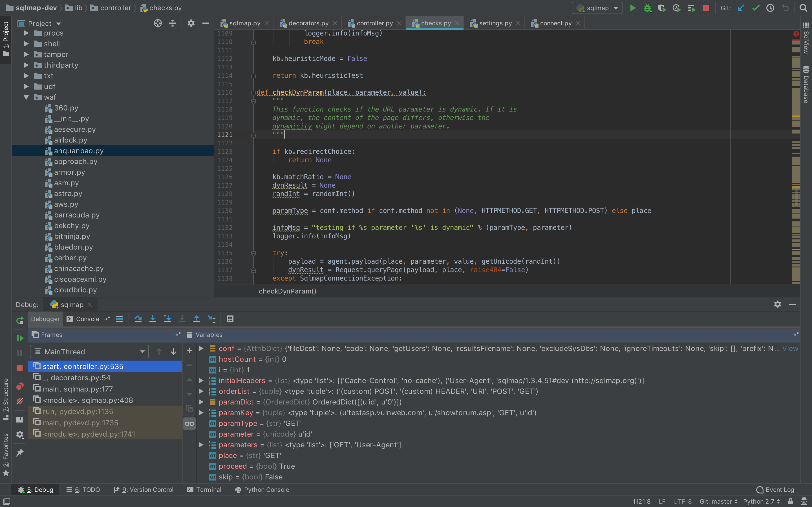Click Step Out debugger icon
The height and width of the screenshot is (507, 812).
(197, 319)
